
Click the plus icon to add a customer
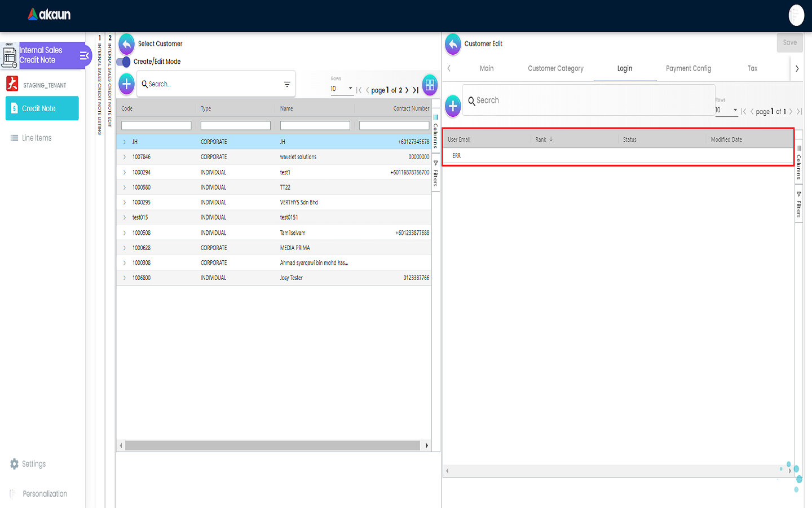(x=127, y=84)
